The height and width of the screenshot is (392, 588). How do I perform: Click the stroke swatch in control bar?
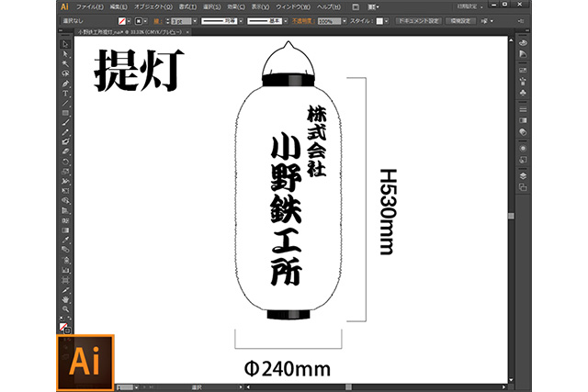(139, 21)
